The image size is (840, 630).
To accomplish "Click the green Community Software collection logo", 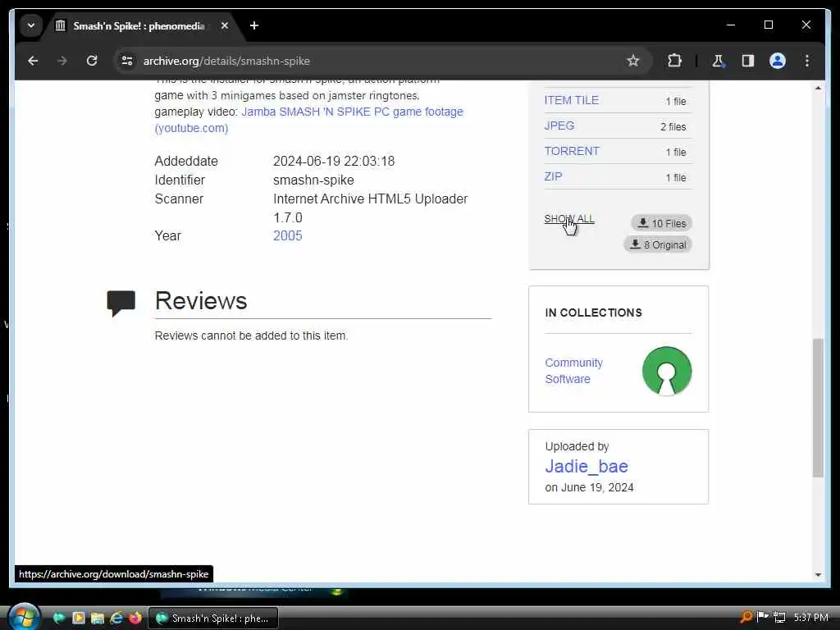I will click(667, 371).
